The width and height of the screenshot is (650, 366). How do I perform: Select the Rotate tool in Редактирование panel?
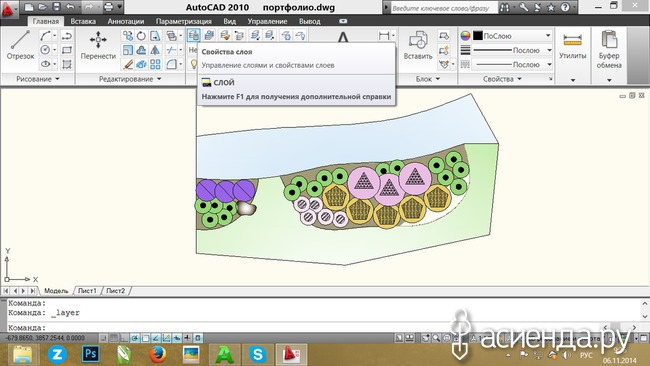coord(141,36)
